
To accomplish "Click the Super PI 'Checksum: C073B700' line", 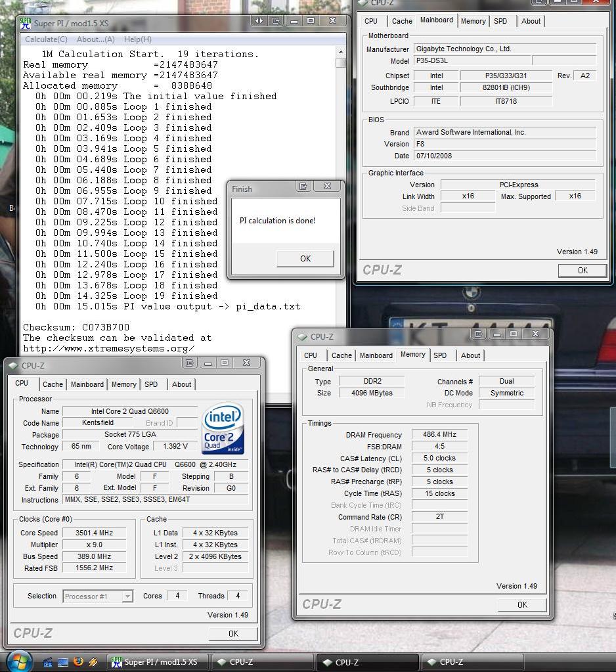I will [76, 327].
